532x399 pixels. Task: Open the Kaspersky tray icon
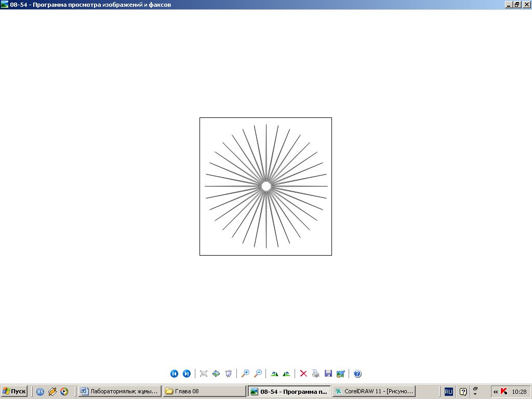tap(504, 392)
